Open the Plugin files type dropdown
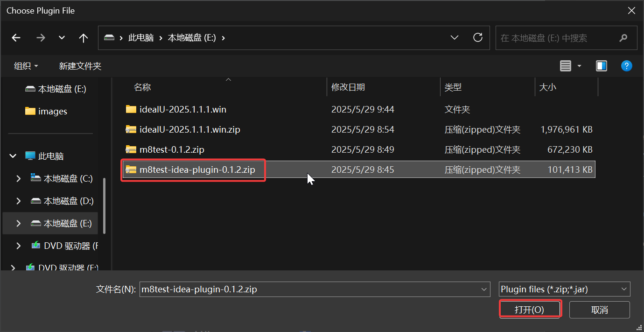Viewport: 644px width, 332px height. pos(564,289)
